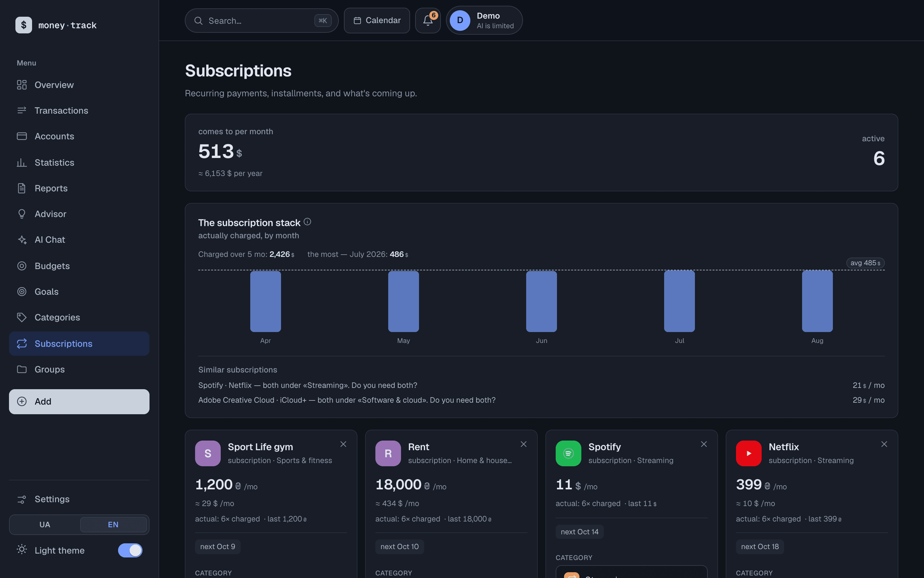The image size is (924, 578).
Task: Open the Goals page
Action: (x=79, y=292)
